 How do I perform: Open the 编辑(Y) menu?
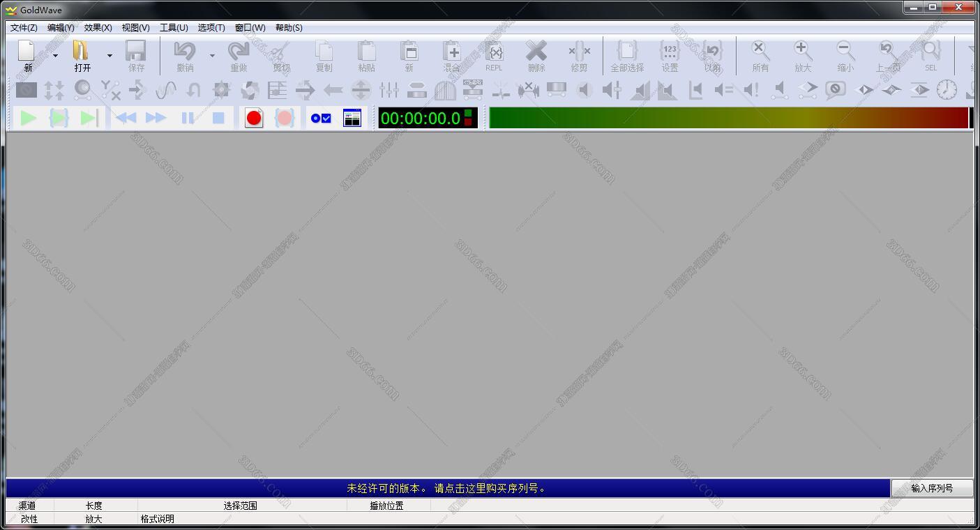pyautogui.click(x=61, y=28)
